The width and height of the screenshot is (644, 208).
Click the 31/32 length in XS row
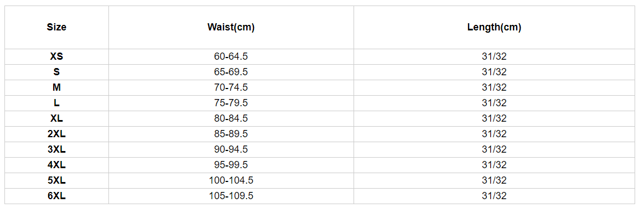(494, 56)
